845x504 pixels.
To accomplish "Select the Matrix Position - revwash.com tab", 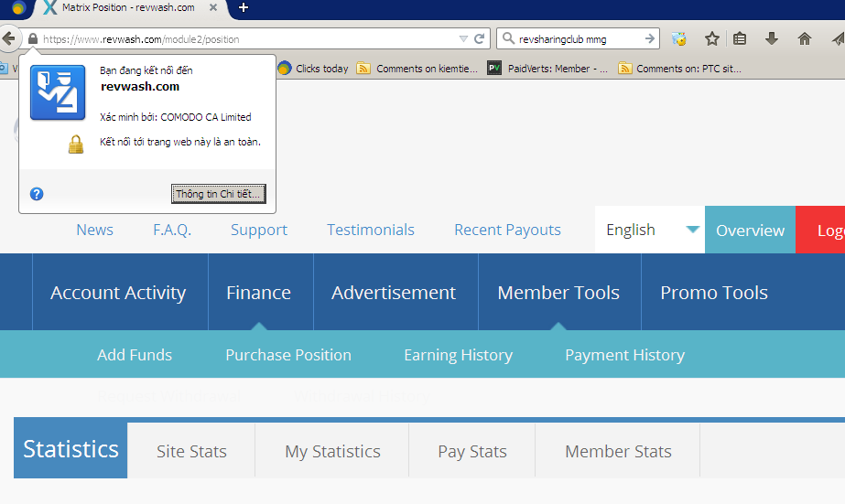I will point(128,7).
